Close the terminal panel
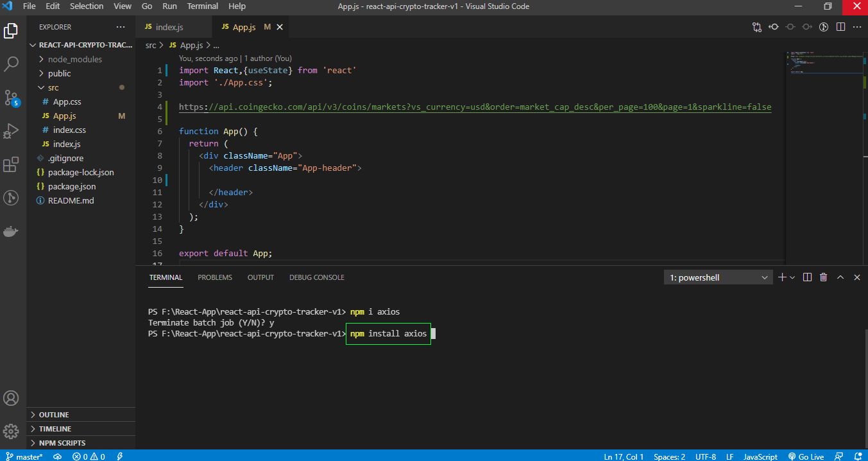 (857, 277)
